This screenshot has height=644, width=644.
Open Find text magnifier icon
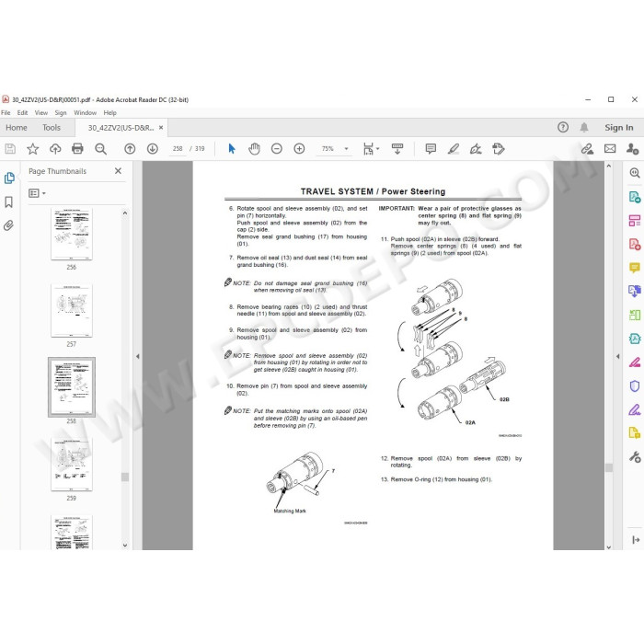(x=100, y=149)
